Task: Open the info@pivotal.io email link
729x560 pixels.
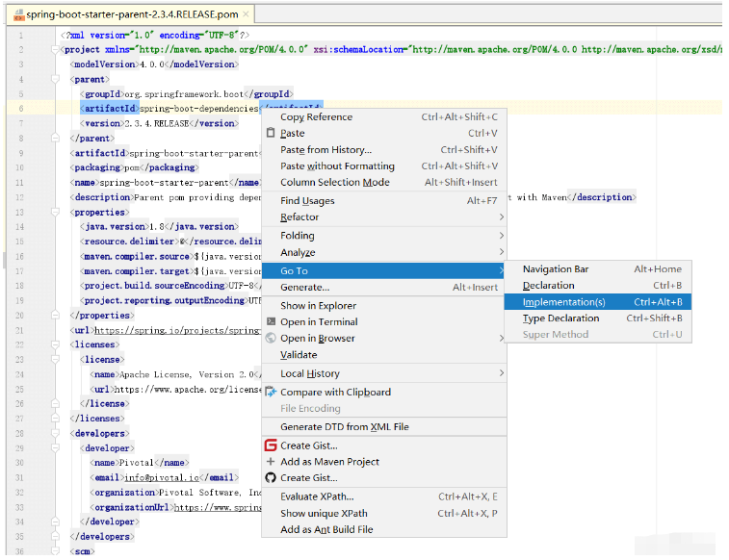Action: click(162, 477)
